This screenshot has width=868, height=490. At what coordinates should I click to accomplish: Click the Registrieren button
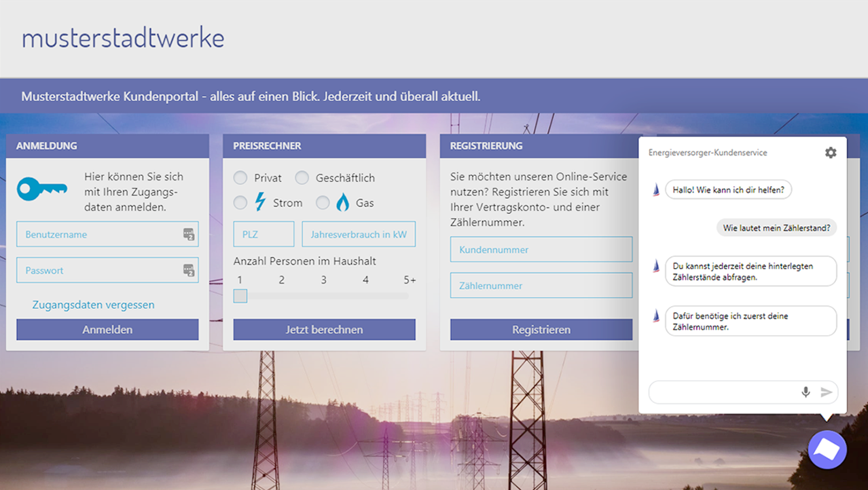541,330
